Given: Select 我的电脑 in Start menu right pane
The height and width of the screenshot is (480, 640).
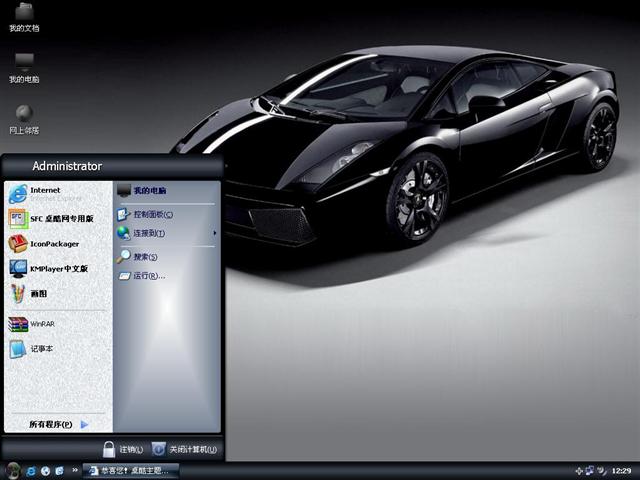Looking at the screenshot, I should 148,190.
